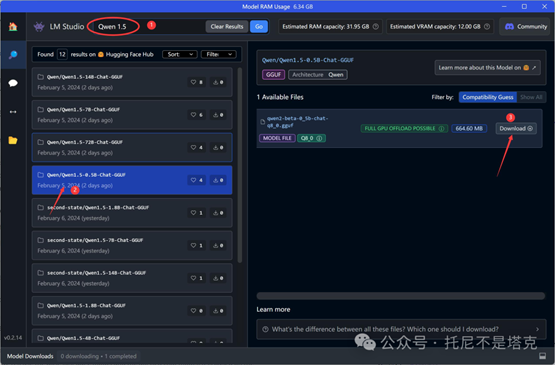
Task: Click the FULL GPU OFFLOAD POSSIBLE badge
Action: [x=404, y=129]
